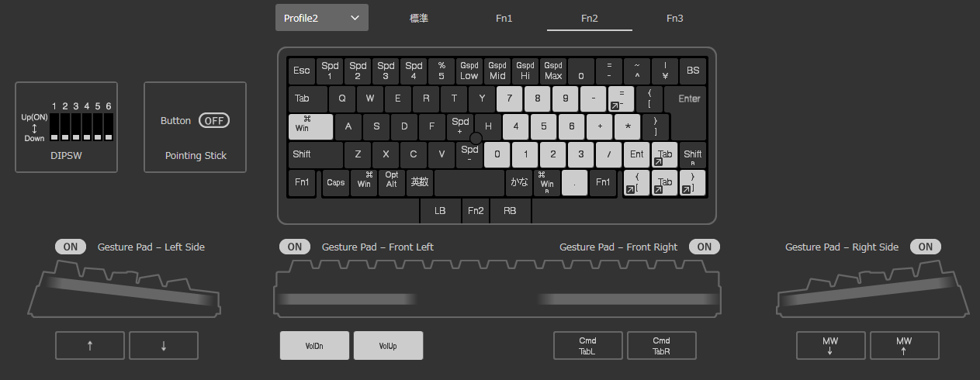Disable Gesture Pad Front Right switch
Image resolution: width=980 pixels, height=380 pixels.
coord(704,247)
